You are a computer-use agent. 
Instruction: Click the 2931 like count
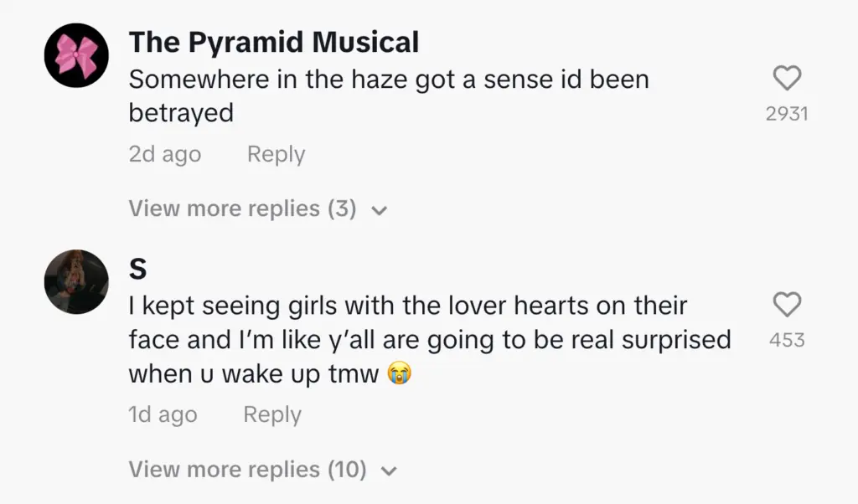click(787, 114)
